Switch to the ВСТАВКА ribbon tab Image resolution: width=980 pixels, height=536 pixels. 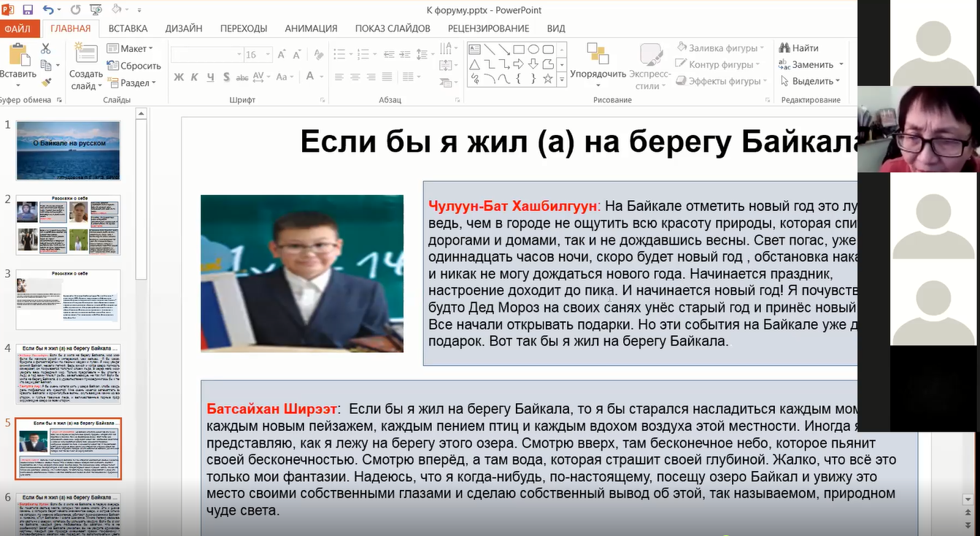click(128, 28)
